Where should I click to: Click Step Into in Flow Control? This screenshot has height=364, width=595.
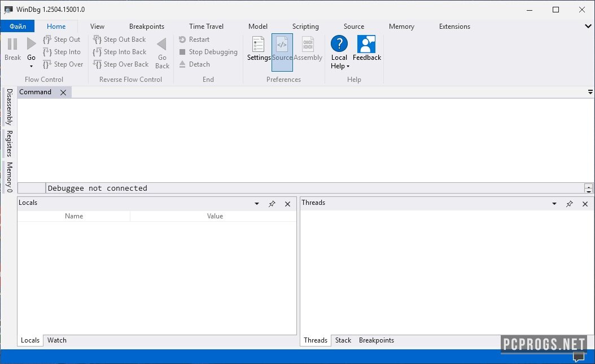[62, 52]
